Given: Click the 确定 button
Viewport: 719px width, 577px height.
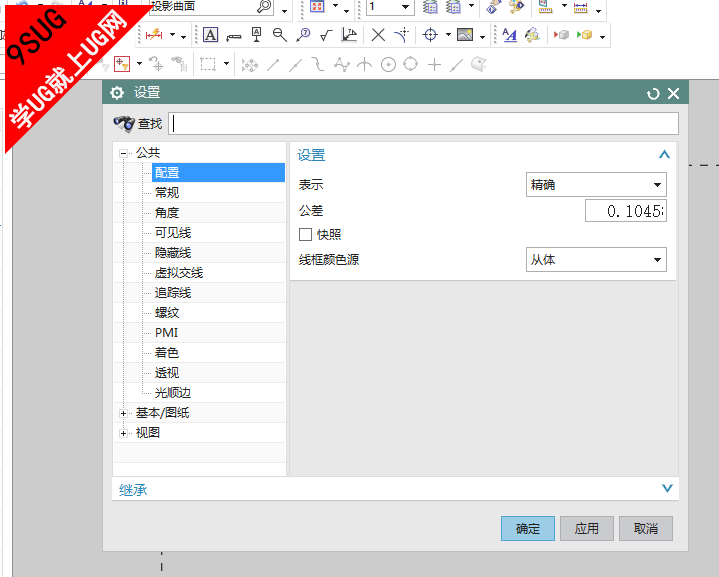Looking at the screenshot, I should [x=528, y=528].
